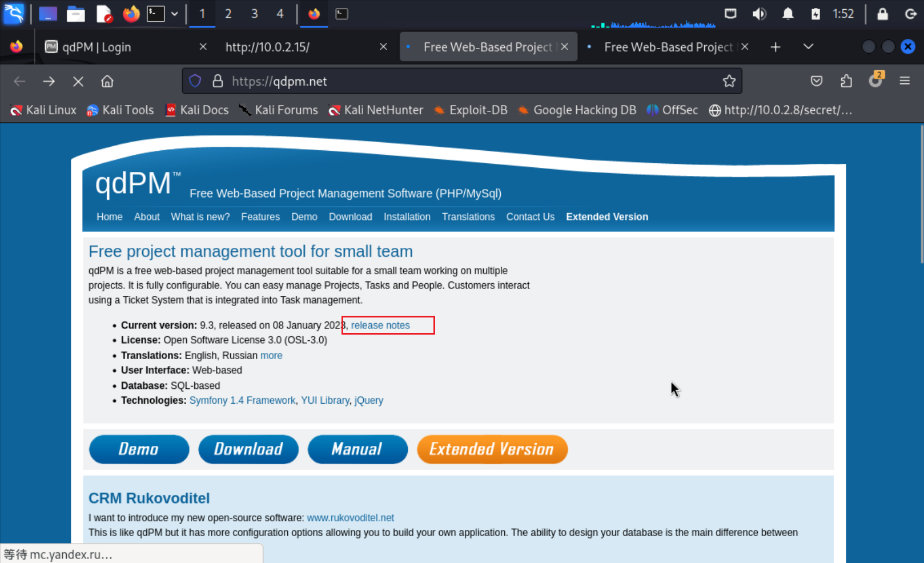Open the http://10.0.2.8/secret bookmark
The width and height of the screenshot is (924, 563).
(x=780, y=110)
